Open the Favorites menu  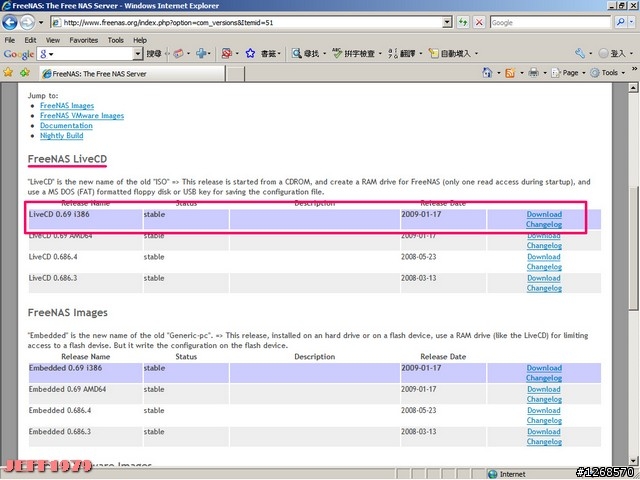pyautogui.click(x=84, y=40)
